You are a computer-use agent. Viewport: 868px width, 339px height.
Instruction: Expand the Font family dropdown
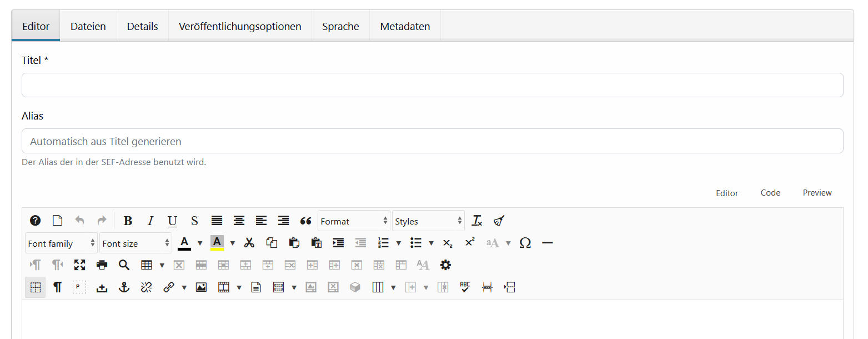coord(61,243)
